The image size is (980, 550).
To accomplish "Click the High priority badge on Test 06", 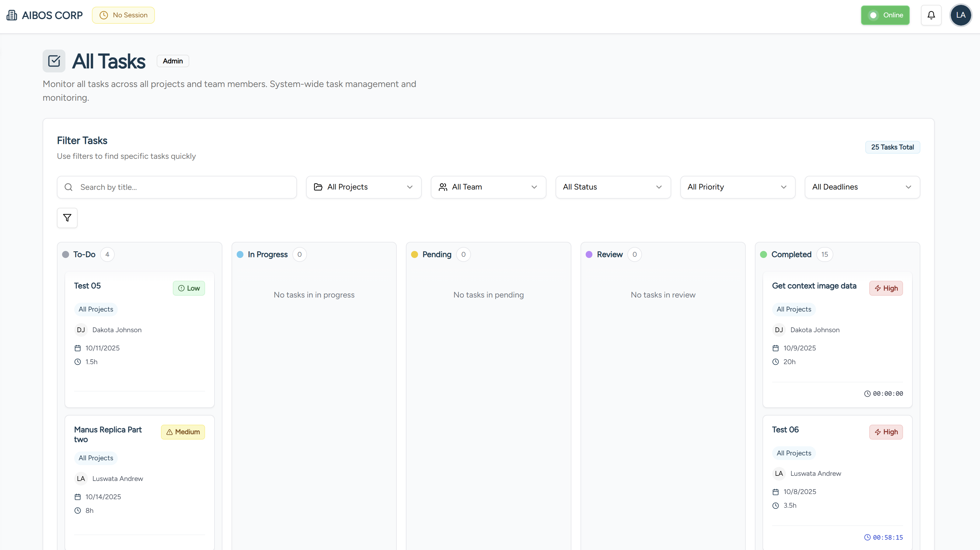I will [886, 432].
